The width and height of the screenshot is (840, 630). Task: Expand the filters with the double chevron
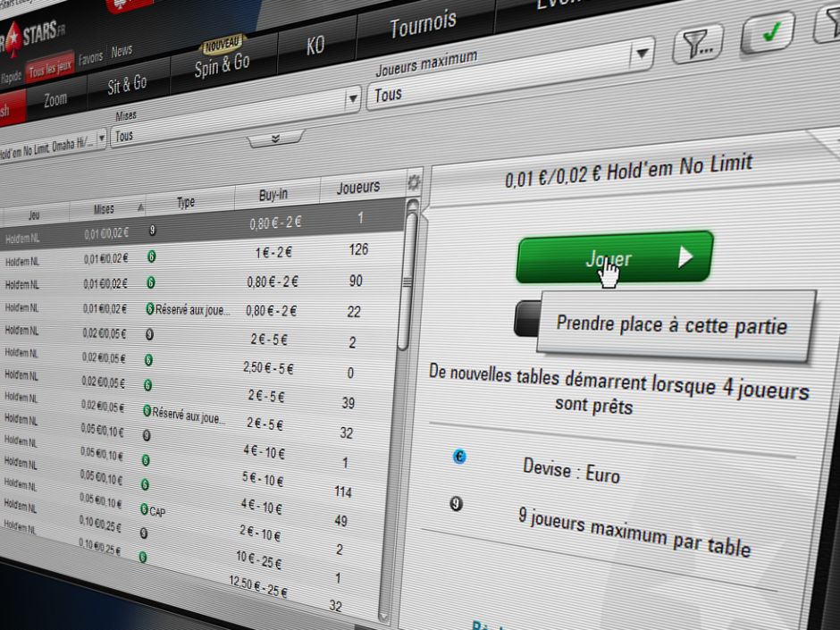pos(275,139)
